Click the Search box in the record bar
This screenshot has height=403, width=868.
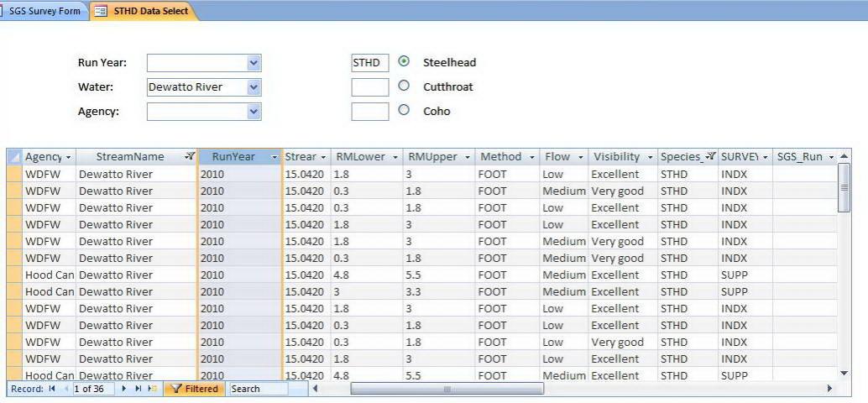[259, 389]
